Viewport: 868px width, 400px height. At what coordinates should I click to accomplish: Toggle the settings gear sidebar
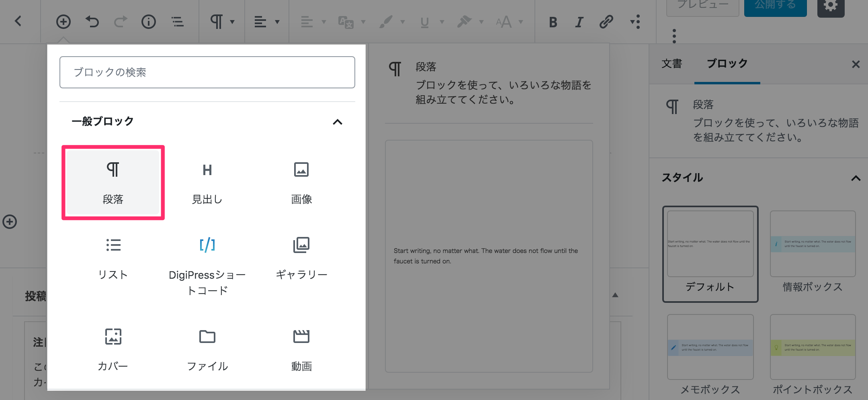(831, 6)
